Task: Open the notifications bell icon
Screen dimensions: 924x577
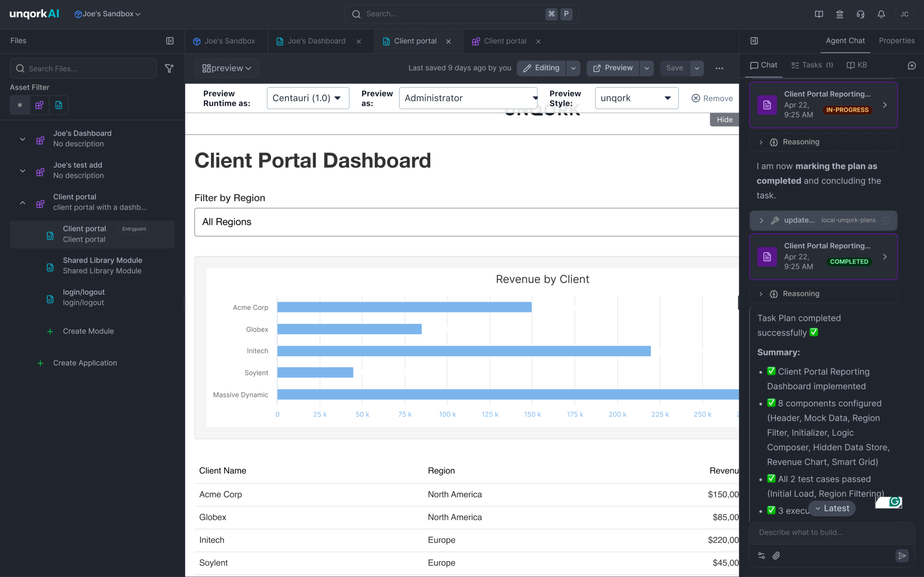Action: pyautogui.click(x=881, y=14)
